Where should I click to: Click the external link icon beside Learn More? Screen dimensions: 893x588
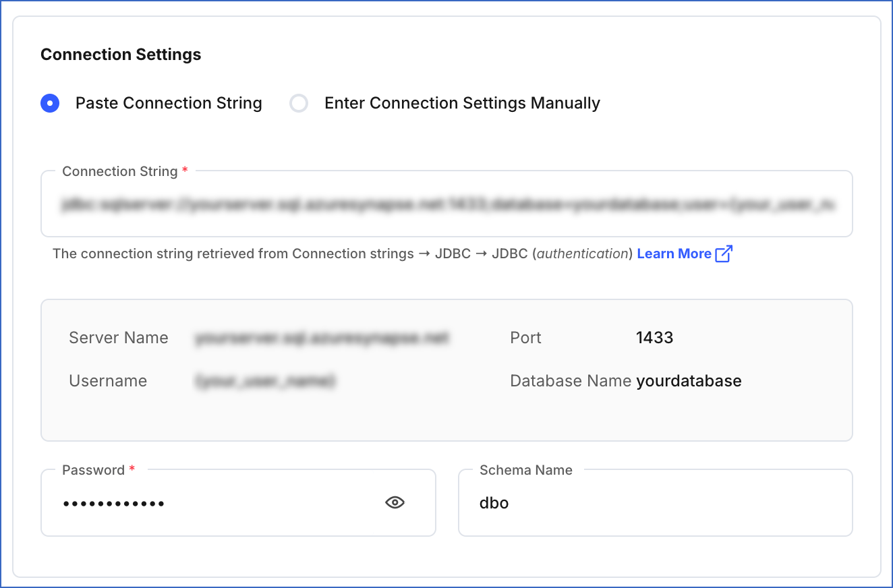pyautogui.click(x=724, y=253)
